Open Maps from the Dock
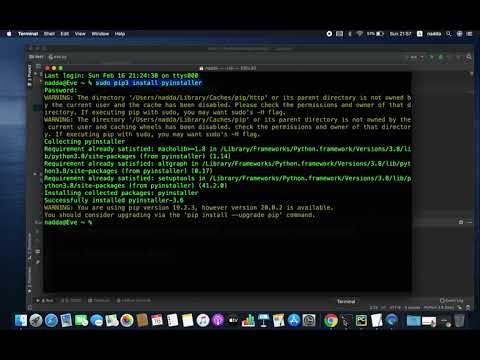The height and width of the screenshot is (360, 480). click(x=112, y=321)
